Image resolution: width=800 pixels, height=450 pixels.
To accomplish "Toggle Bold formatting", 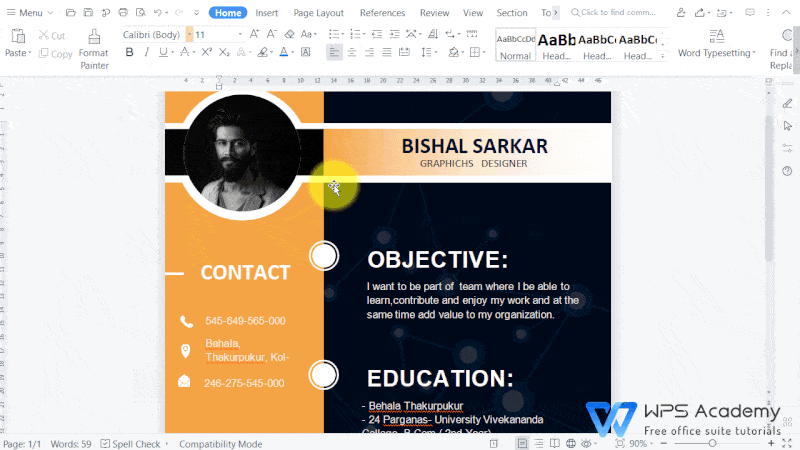I will tap(128, 52).
